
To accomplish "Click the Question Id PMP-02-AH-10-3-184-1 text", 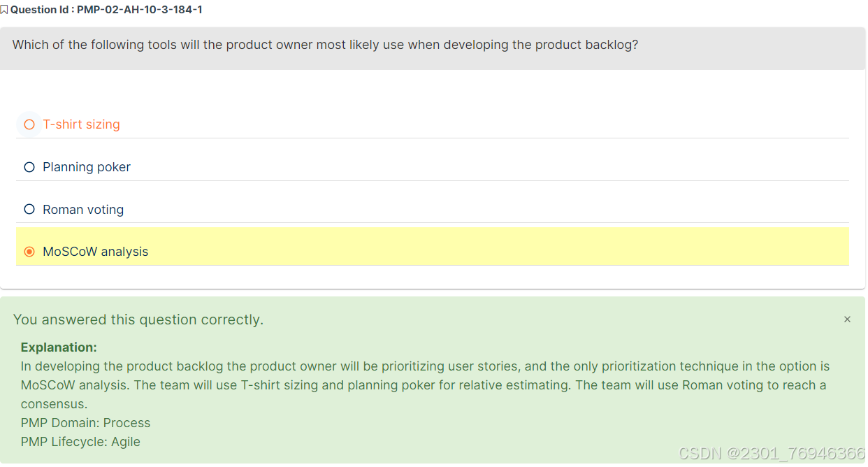I will pyautogui.click(x=106, y=10).
